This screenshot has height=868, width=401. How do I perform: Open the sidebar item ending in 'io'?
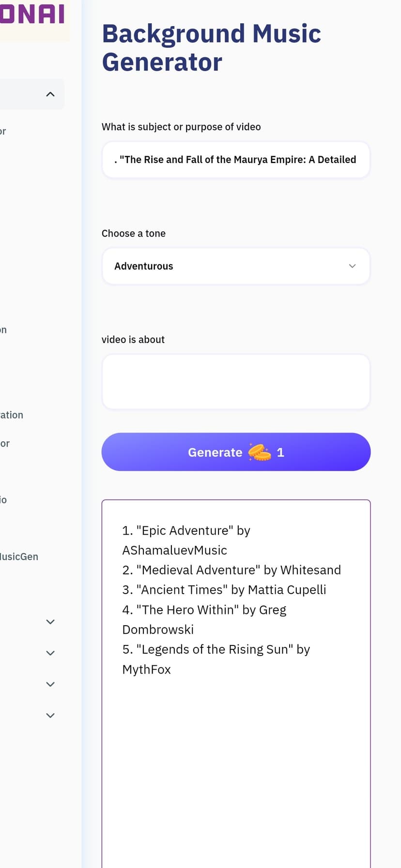pyautogui.click(x=3, y=500)
